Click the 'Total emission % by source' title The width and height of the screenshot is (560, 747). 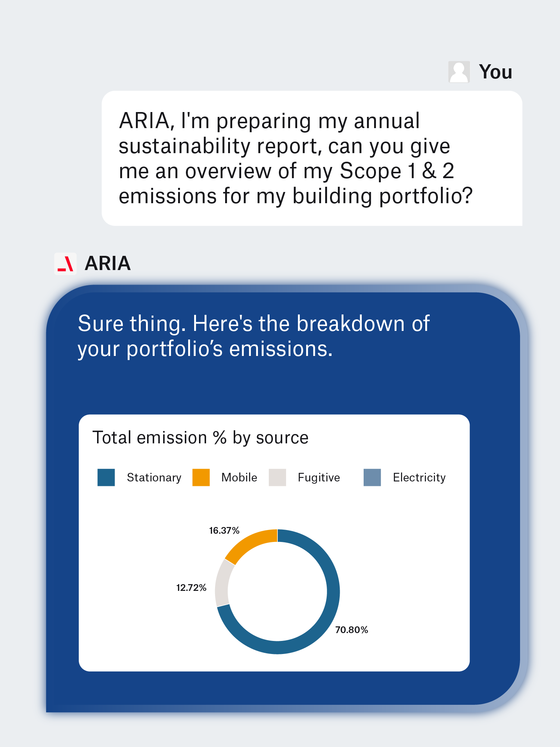point(200,437)
